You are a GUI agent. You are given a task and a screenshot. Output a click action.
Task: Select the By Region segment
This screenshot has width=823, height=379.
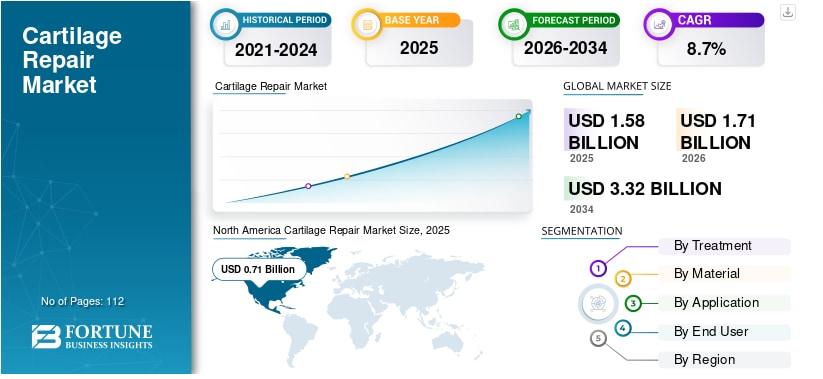tap(724, 360)
